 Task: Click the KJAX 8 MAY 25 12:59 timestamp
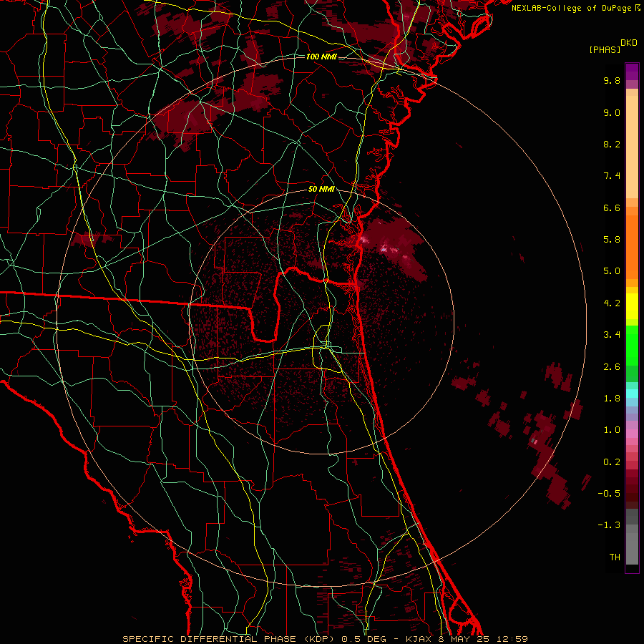pos(467,639)
